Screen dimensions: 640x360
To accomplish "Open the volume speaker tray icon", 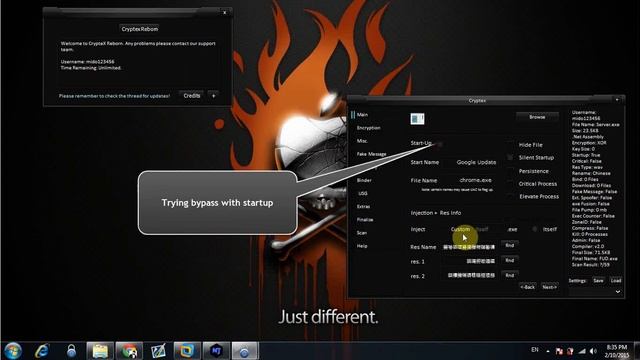I will 593,351.
